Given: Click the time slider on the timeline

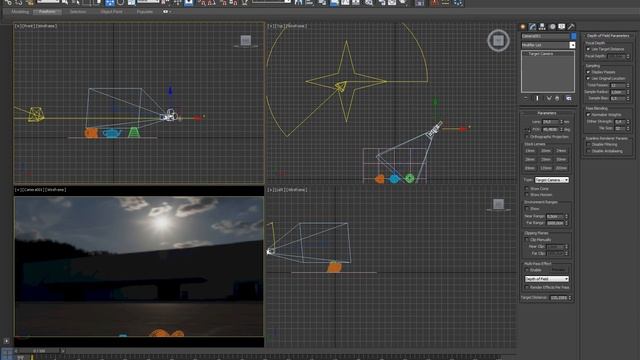Looking at the screenshot, I should pyautogui.click(x=40, y=351).
